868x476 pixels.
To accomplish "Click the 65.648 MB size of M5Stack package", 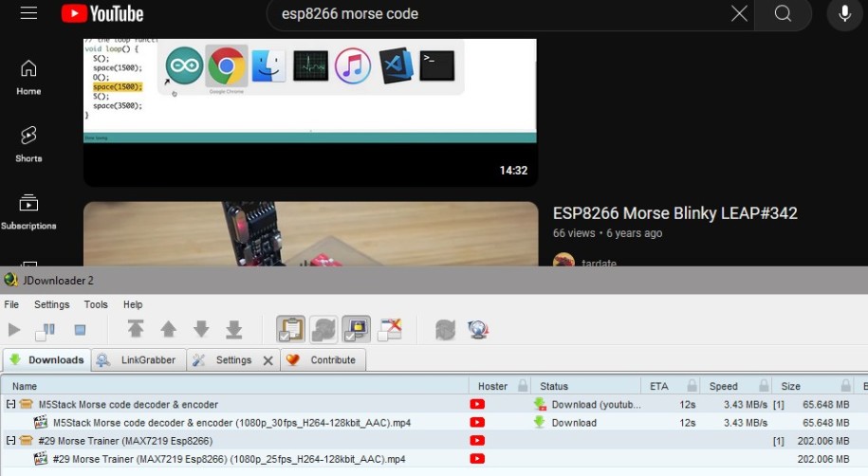I will click(826, 405).
